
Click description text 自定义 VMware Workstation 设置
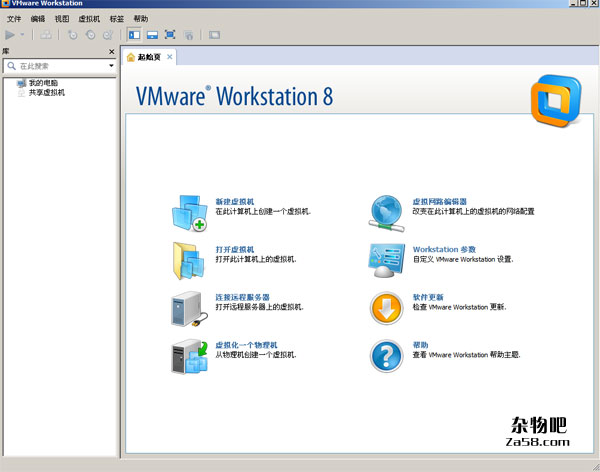point(463,259)
